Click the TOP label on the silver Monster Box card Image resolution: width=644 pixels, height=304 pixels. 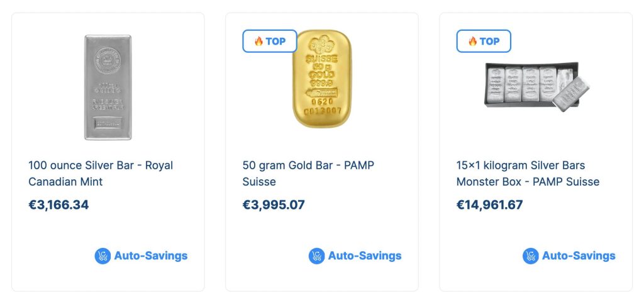[x=490, y=42]
